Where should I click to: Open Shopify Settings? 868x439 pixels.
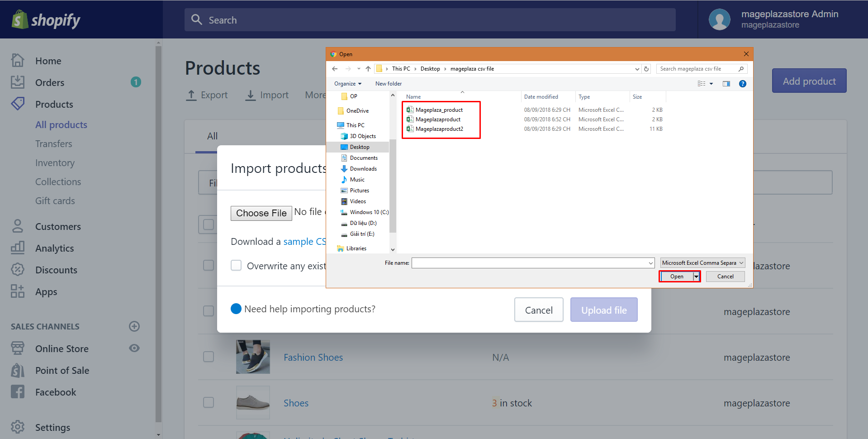coord(52,427)
